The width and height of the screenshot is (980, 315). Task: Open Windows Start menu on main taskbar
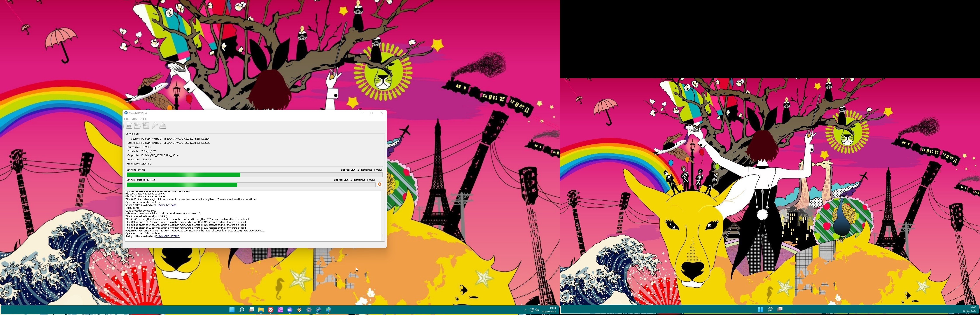232,310
